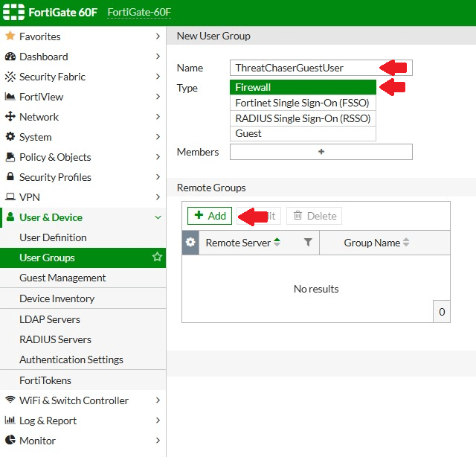476x457 pixels.
Task: Open the LDAP Servers page
Action: tap(50, 319)
